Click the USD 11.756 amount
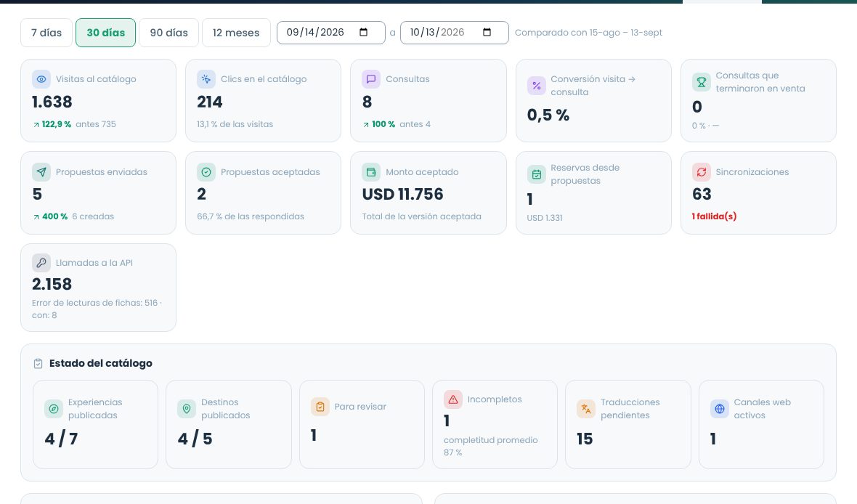857x504 pixels. [x=403, y=195]
